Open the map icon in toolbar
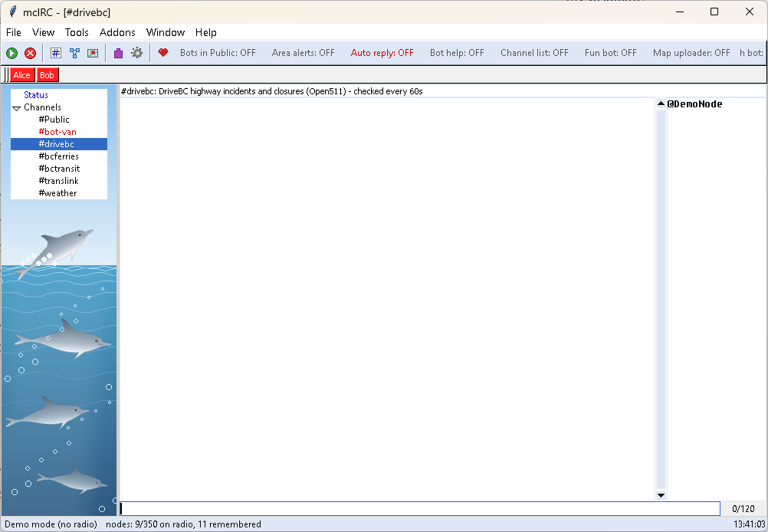768x532 pixels. [93, 53]
